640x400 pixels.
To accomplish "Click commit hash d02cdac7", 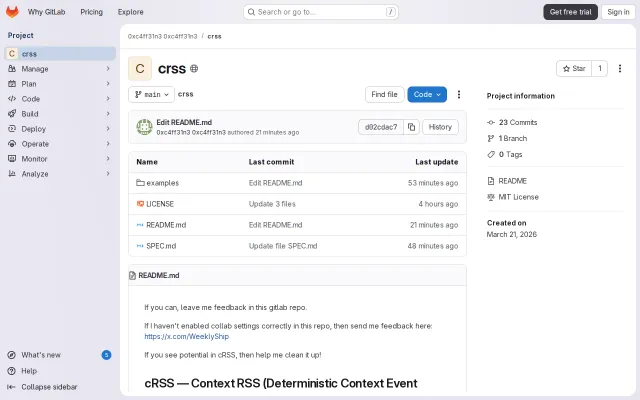I will (381, 127).
